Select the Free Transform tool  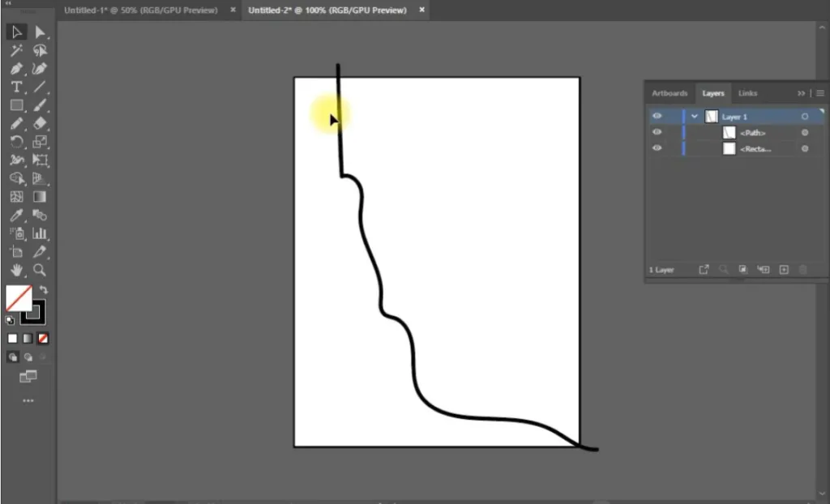pos(40,160)
